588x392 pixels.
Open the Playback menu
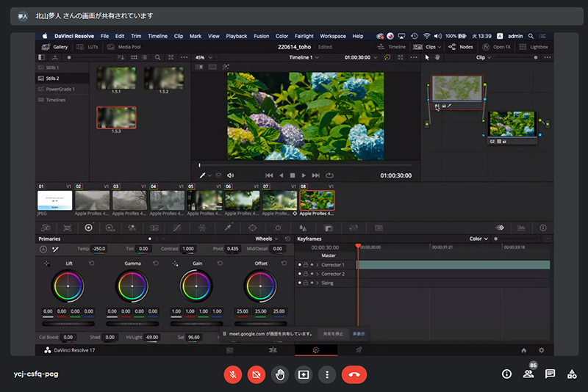pos(236,36)
